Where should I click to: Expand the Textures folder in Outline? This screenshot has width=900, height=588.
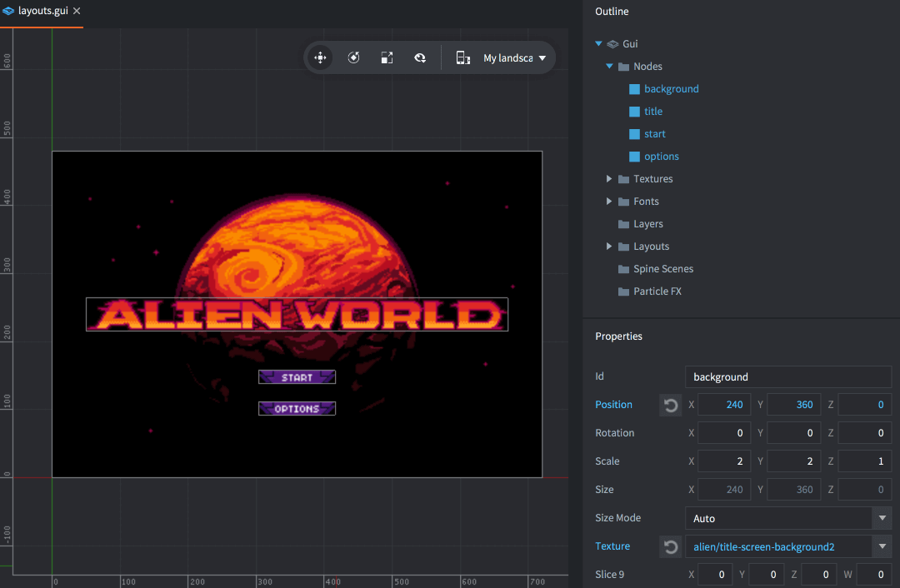(609, 179)
